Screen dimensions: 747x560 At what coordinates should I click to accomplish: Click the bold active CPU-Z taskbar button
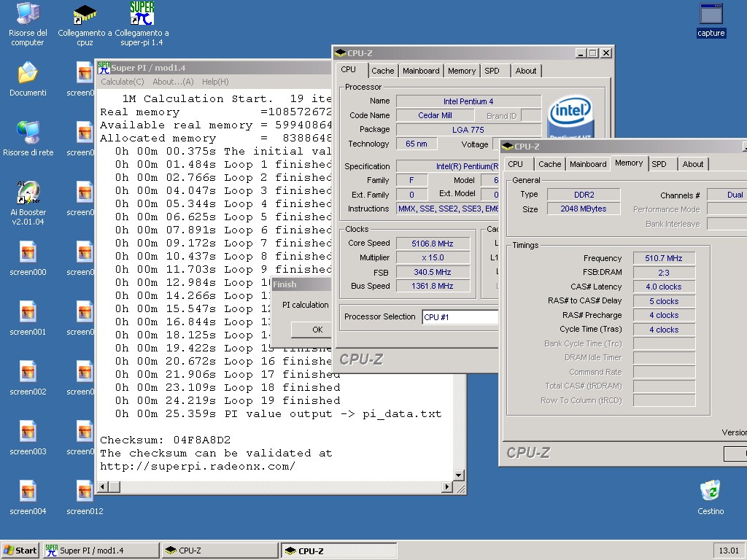pos(338,551)
